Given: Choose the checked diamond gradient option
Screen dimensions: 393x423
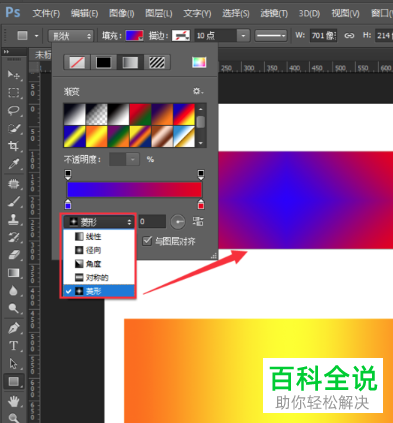Looking at the screenshot, I should (99, 291).
